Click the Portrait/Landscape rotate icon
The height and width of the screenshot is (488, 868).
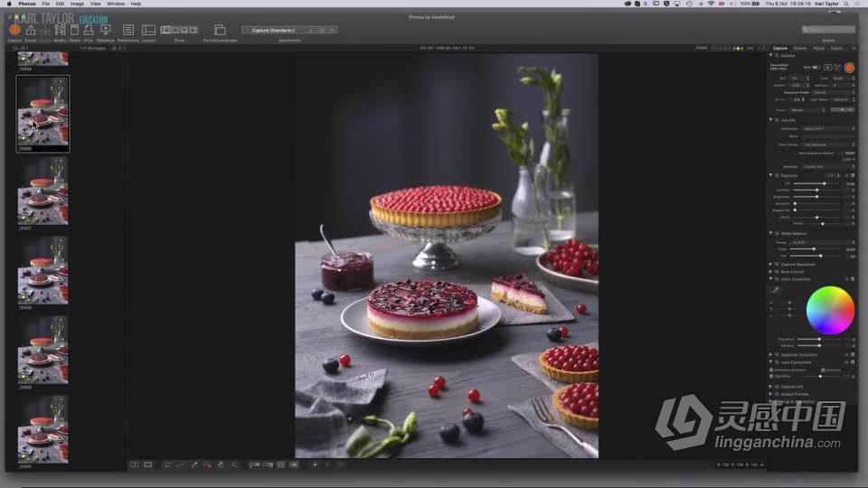pyautogui.click(x=220, y=30)
